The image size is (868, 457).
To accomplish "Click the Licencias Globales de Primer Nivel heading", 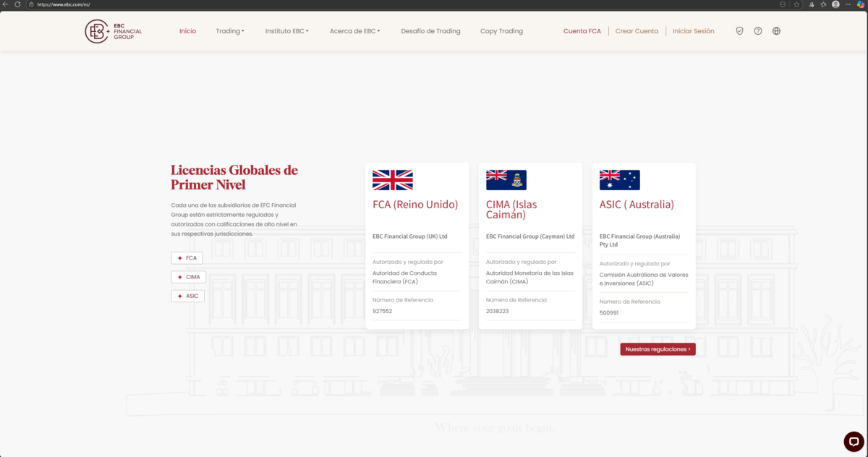I will (234, 177).
